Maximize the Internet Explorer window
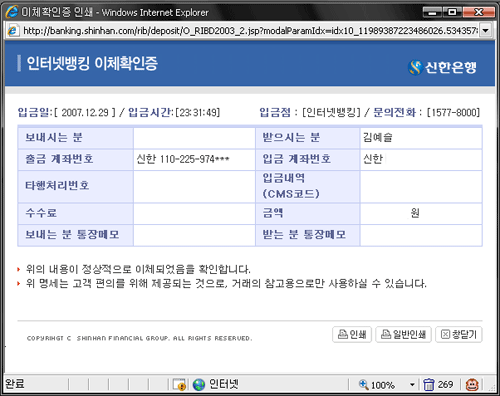The height and width of the screenshot is (396, 500). pyautogui.click(x=452, y=12)
